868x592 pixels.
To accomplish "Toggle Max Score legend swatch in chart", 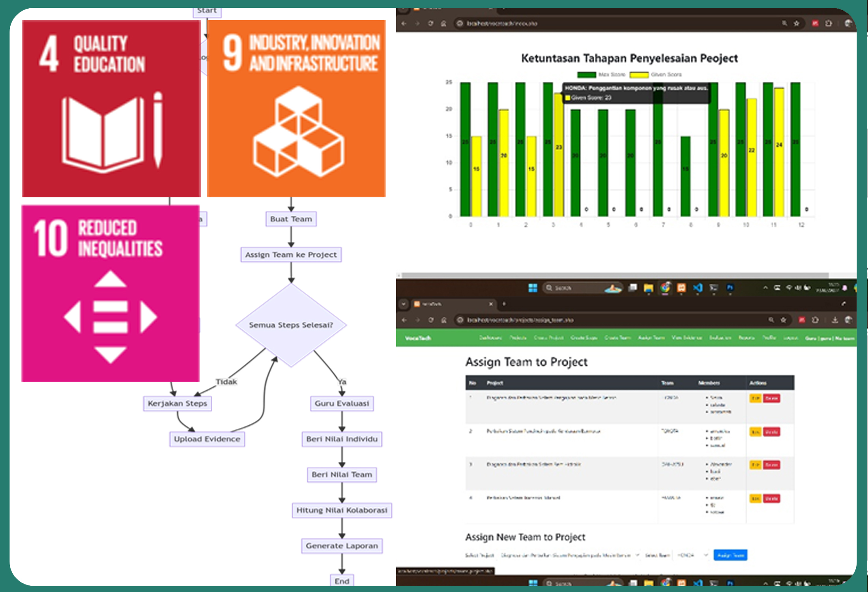I will pos(586,75).
